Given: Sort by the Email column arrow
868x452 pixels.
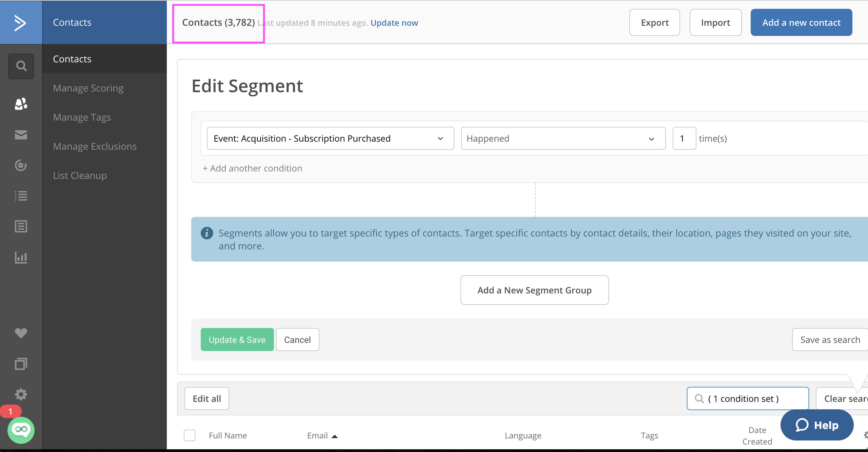Looking at the screenshot, I should [335, 436].
